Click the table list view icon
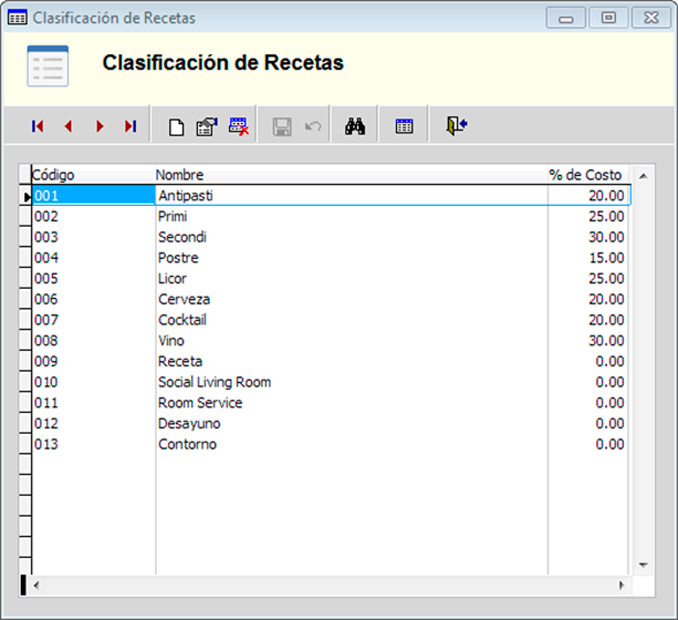Screen dimensions: 678x620 tap(404, 127)
